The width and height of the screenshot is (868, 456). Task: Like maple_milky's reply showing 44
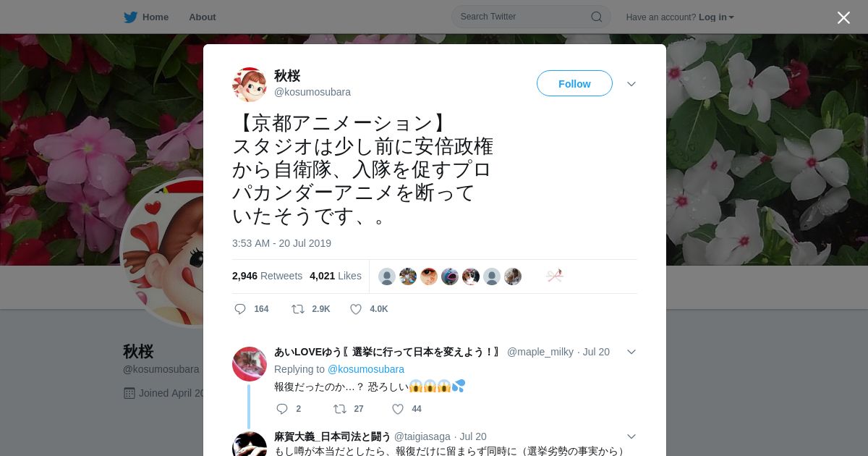398,409
